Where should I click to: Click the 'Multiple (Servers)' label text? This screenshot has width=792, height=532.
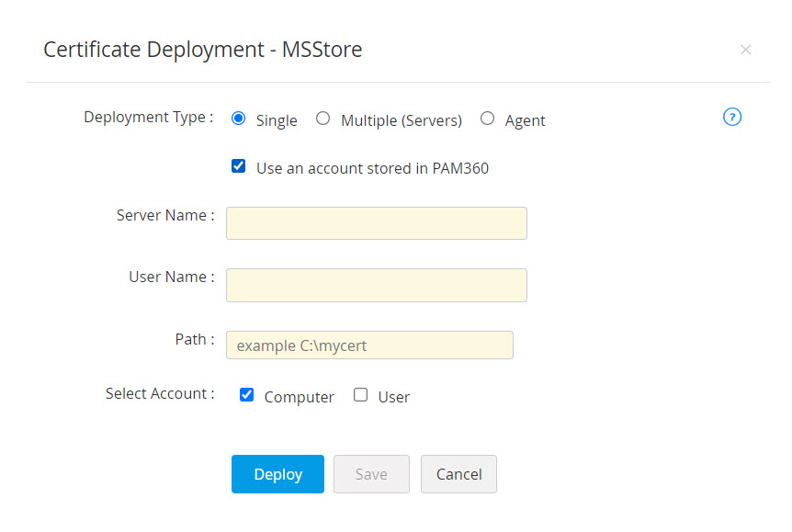pyautogui.click(x=401, y=120)
